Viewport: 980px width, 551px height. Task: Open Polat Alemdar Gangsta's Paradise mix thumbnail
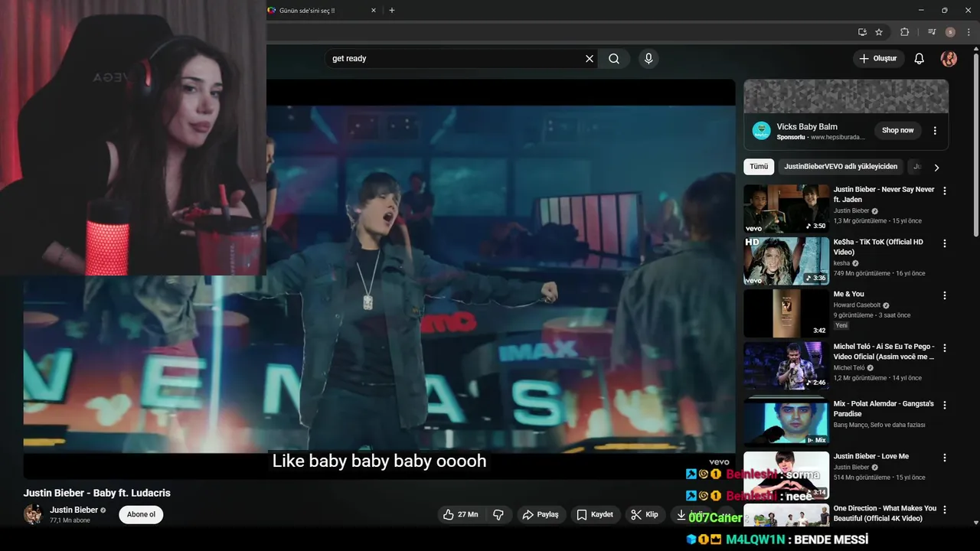(x=786, y=421)
